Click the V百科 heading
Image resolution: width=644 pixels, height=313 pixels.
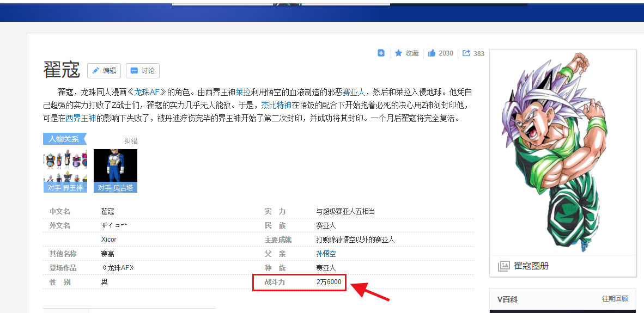pos(507,299)
